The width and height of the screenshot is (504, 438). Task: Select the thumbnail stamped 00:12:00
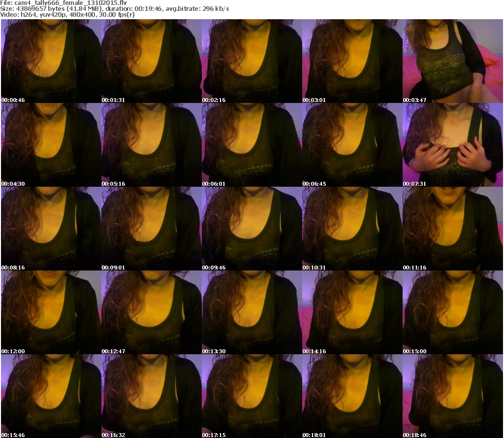click(x=51, y=312)
